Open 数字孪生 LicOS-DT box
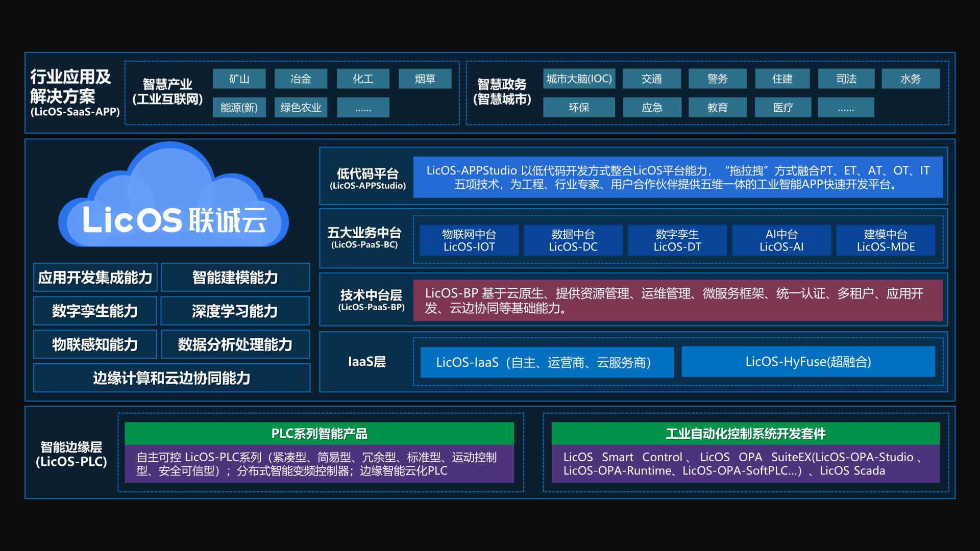The height and width of the screenshot is (551, 980). click(x=677, y=240)
